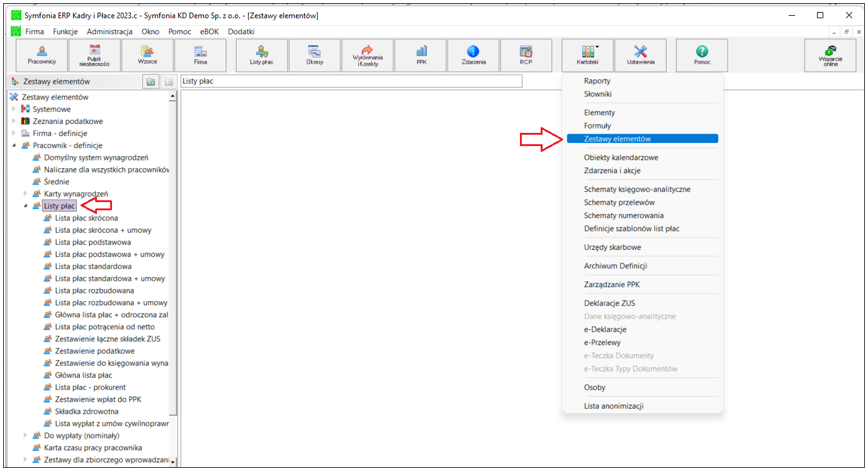Open the Pomoc toolbar button
This screenshot has height=471, width=868.
[702, 55]
